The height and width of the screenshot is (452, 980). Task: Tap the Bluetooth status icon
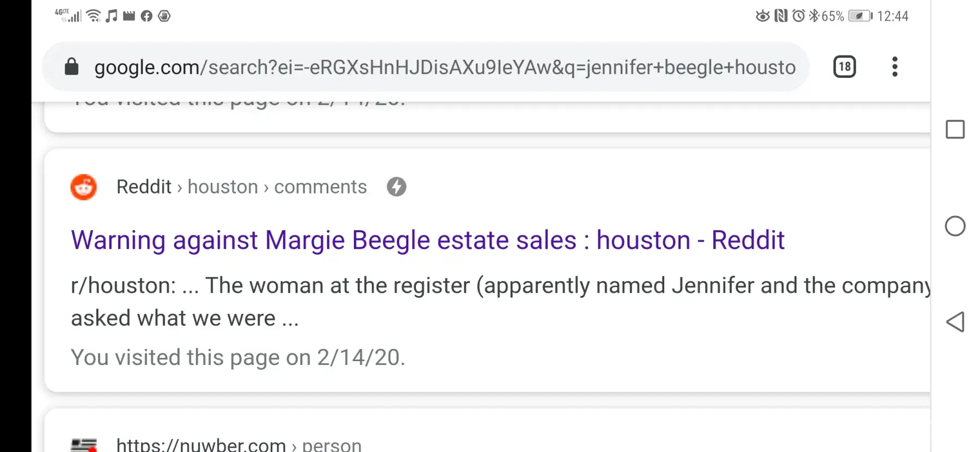(x=814, y=16)
